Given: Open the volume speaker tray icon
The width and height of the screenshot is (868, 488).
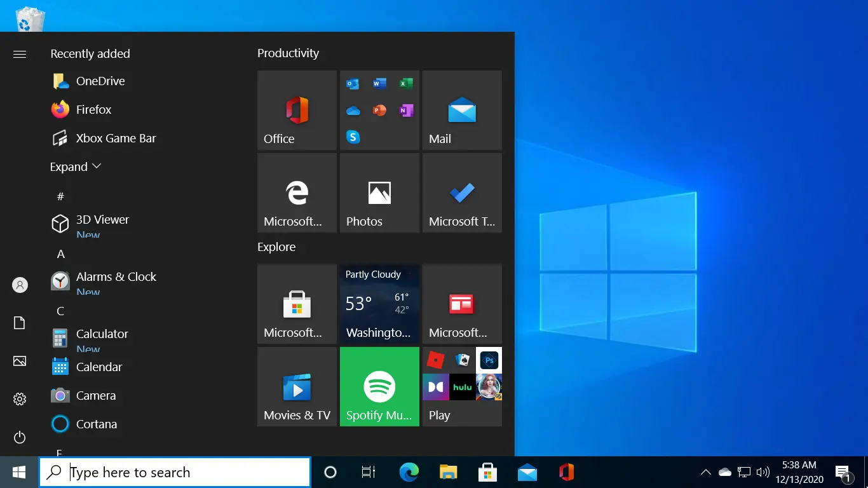Looking at the screenshot, I should tap(763, 472).
